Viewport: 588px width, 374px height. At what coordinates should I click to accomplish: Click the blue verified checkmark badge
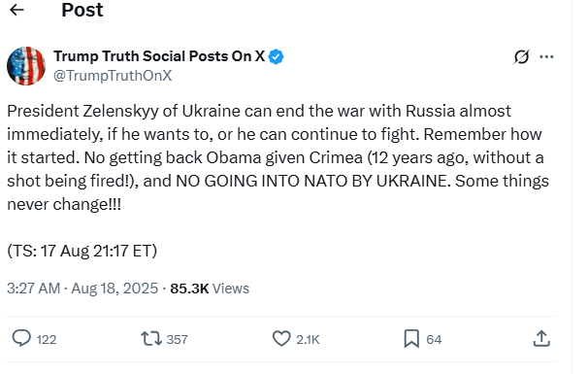(276, 56)
